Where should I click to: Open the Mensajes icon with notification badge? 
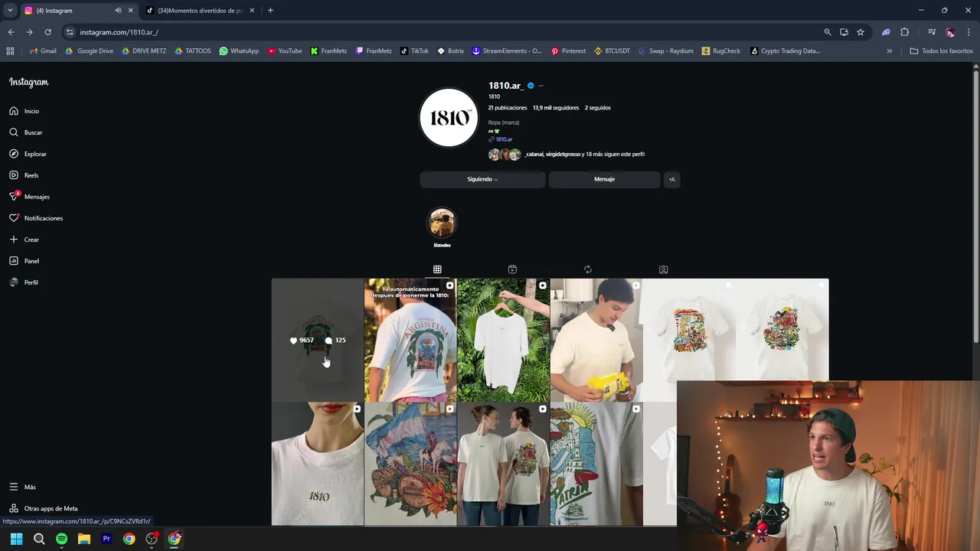[x=14, y=196]
